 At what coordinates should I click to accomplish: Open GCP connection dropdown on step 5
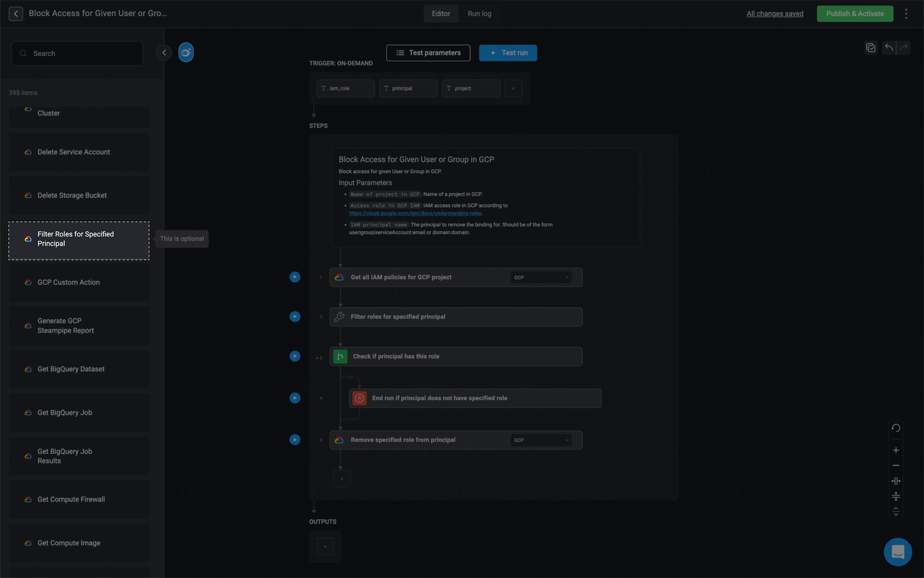point(541,440)
